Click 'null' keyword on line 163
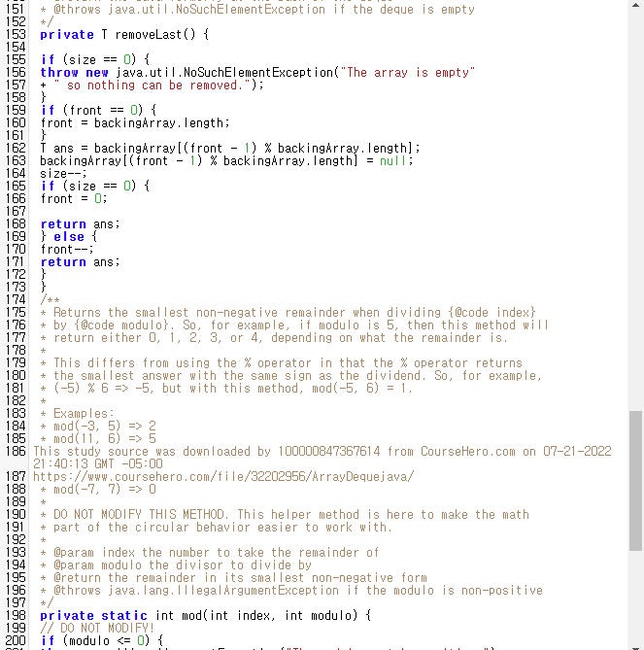The width and height of the screenshot is (644, 650). [392, 161]
